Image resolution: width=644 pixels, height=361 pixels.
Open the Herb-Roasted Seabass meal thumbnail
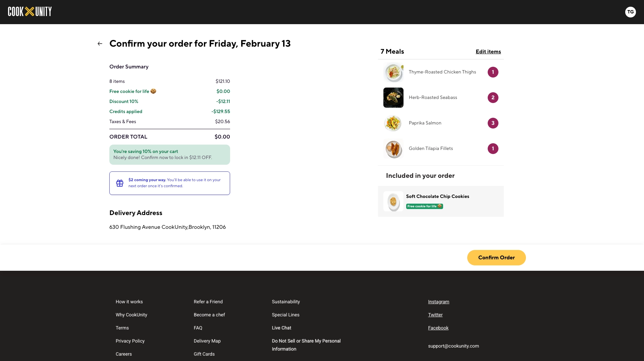(393, 98)
